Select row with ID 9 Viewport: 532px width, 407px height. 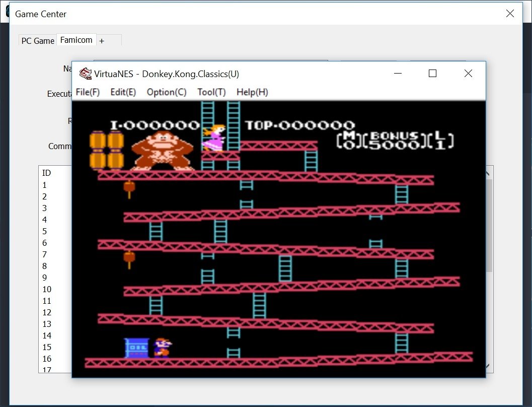(44, 278)
